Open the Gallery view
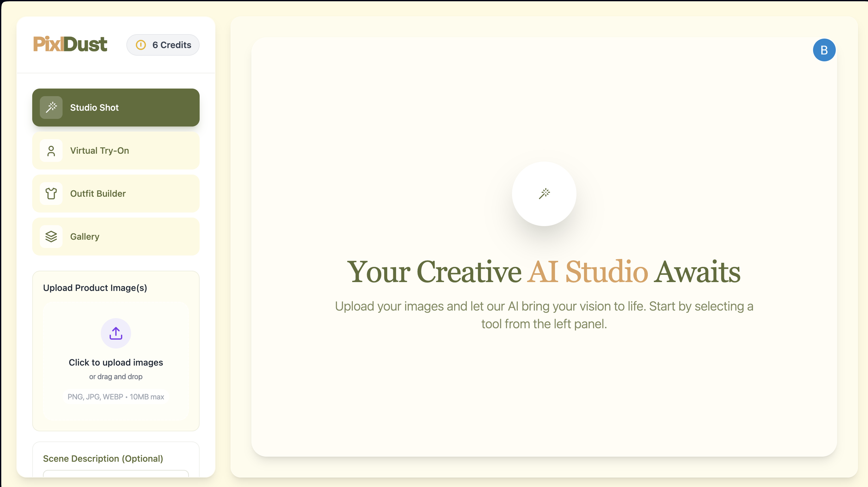This screenshot has height=487, width=868. point(116,237)
